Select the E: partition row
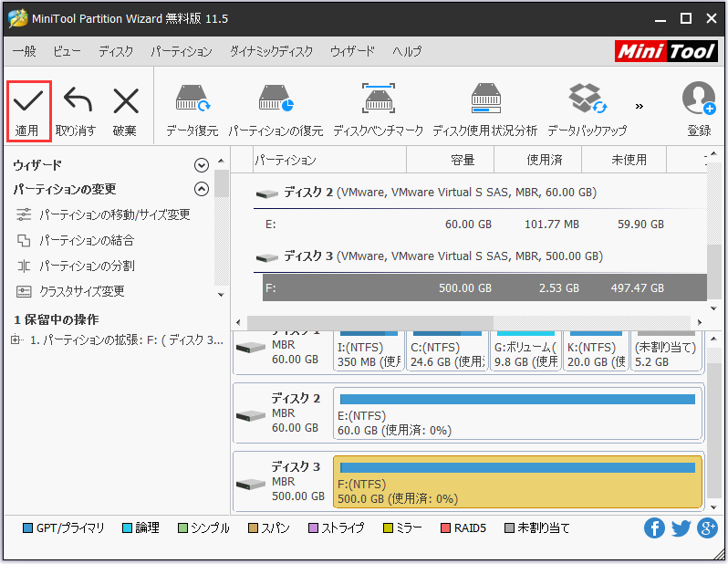Screen dimensions: 728x564 484,225
